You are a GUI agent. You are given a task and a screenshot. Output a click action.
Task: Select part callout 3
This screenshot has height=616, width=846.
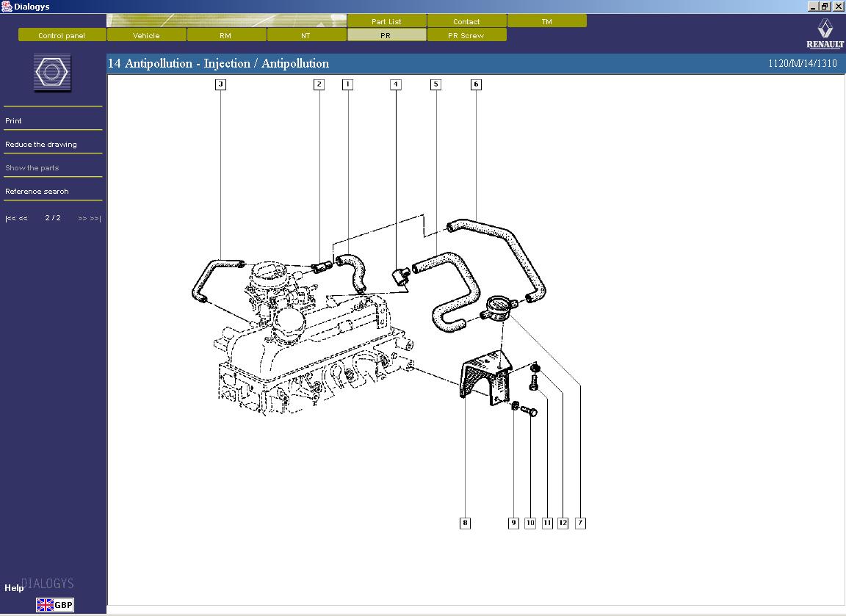(x=220, y=84)
